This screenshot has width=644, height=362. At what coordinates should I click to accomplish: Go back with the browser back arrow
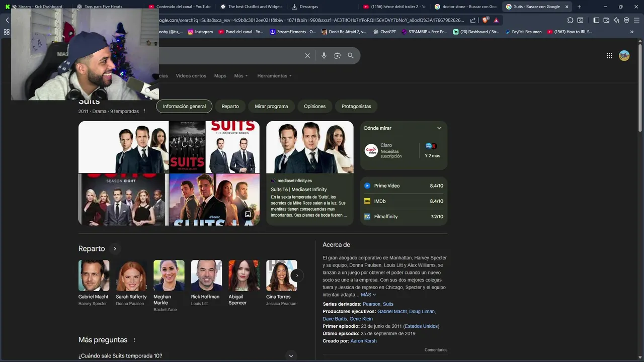[x=7, y=20]
